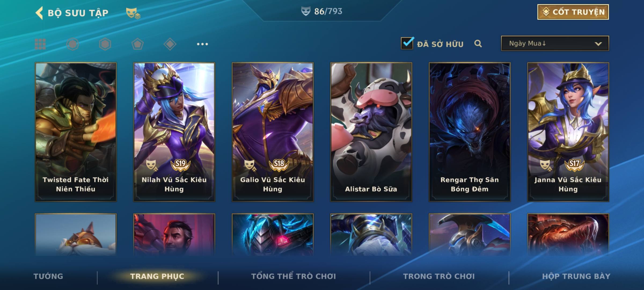Show more filters via three dots
The image size is (644, 290).
pyautogui.click(x=202, y=44)
